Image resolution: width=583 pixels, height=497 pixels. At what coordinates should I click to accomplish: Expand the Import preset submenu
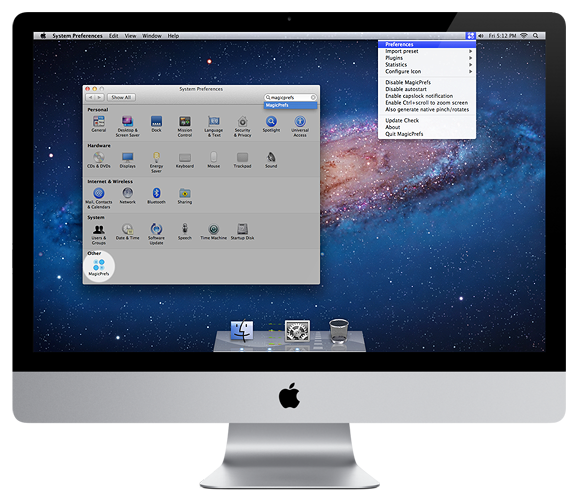(x=427, y=51)
